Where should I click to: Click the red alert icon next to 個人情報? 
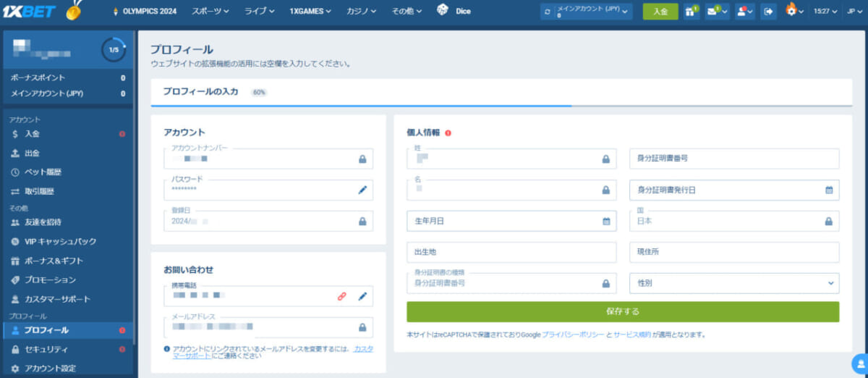click(x=448, y=133)
